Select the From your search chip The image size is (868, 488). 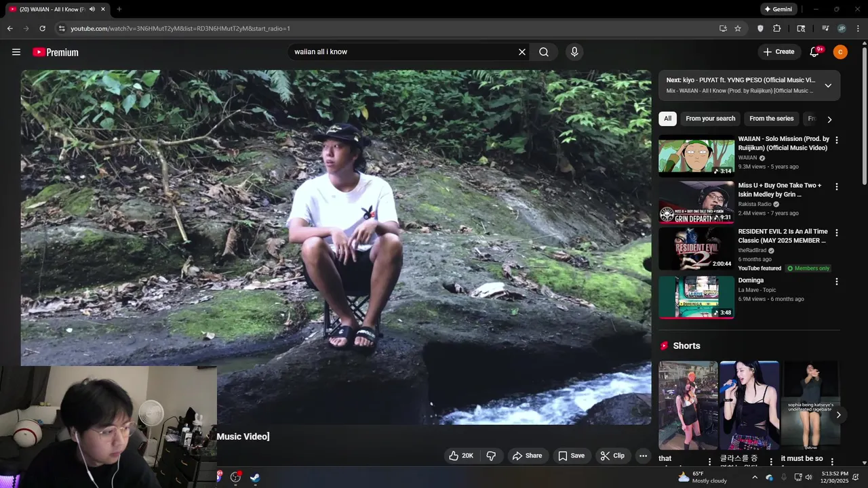tap(710, 119)
